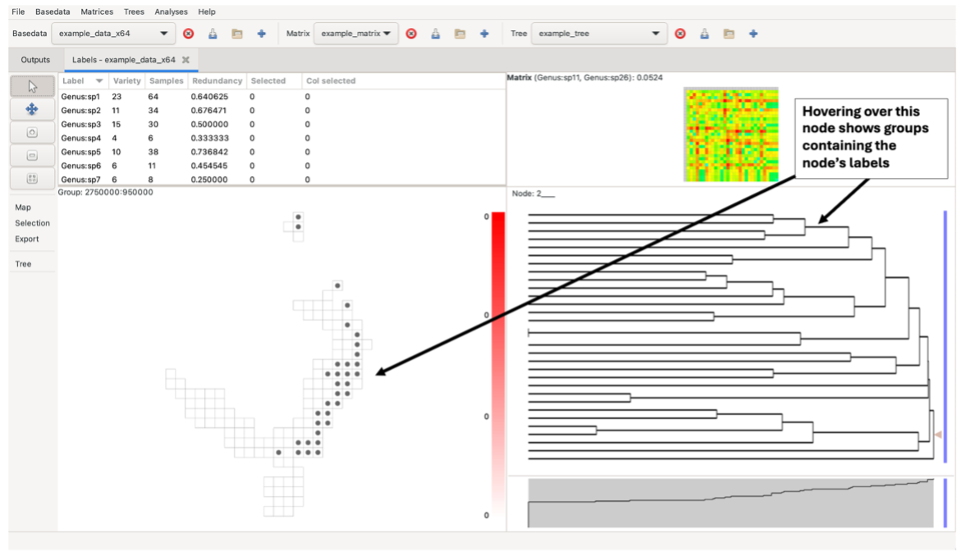The image size is (980, 556).
Task: Close the Labels - example_data_x64 tab
Action: (x=185, y=60)
